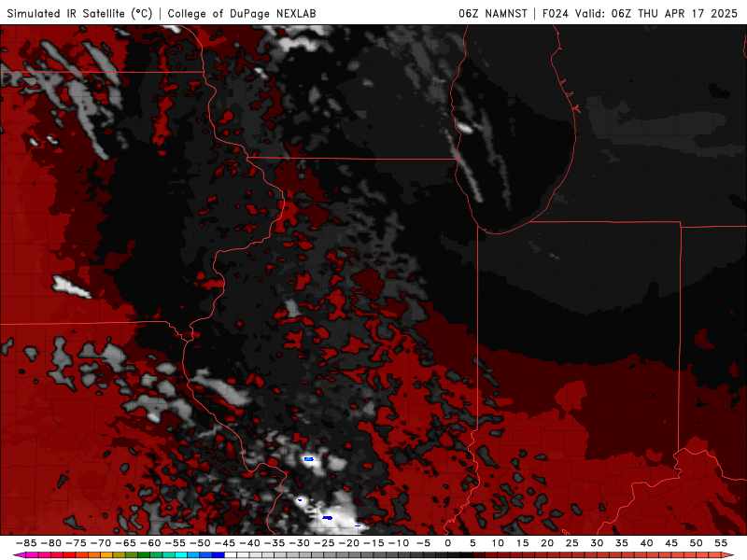This screenshot has width=747, height=560.
Task: Click the -5 label on the color scale
Action: (421, 543)
